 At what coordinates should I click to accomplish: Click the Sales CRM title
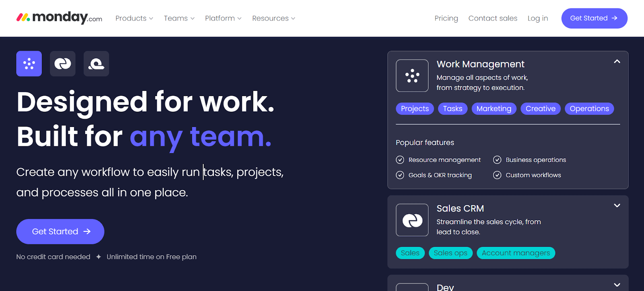(460, 209)
